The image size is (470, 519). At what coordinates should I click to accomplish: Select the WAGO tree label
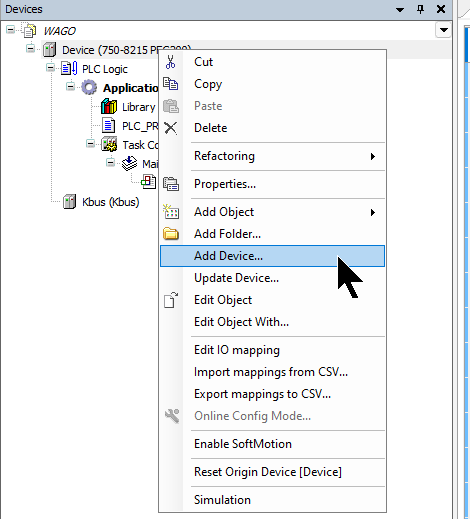60,31
